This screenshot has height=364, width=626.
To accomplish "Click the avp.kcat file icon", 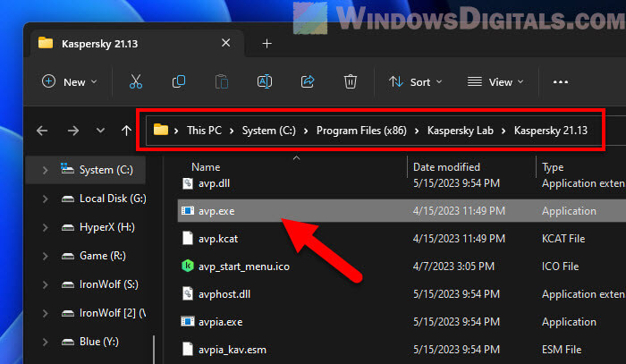I will click(188, 238).
